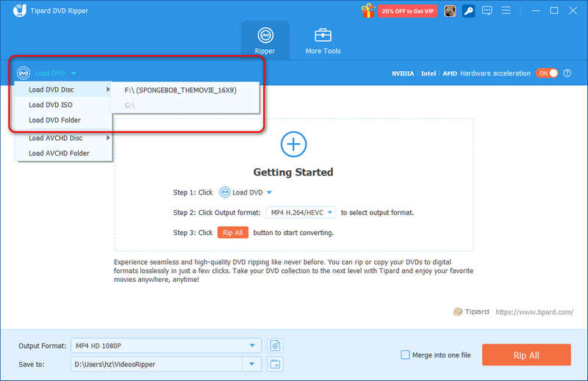
Task: Click the NVIDIA label
Action: (x=403, y=73)
